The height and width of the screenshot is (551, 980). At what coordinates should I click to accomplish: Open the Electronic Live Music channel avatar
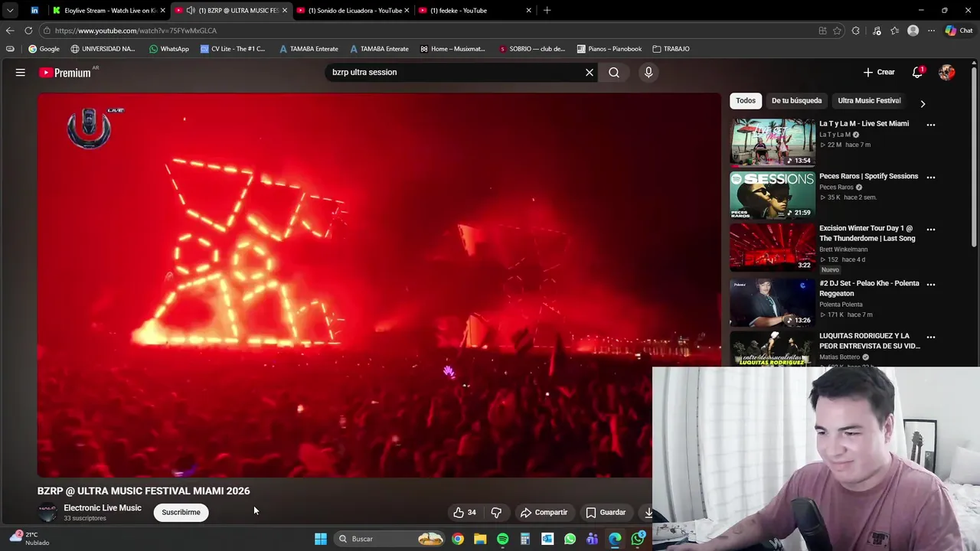(47, 513)
